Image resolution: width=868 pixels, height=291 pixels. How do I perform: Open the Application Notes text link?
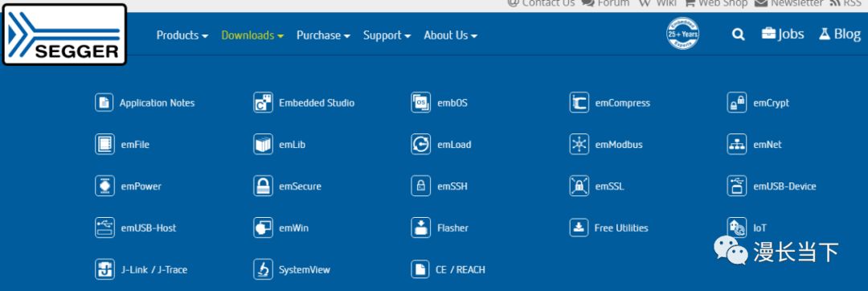coord(158,103)
